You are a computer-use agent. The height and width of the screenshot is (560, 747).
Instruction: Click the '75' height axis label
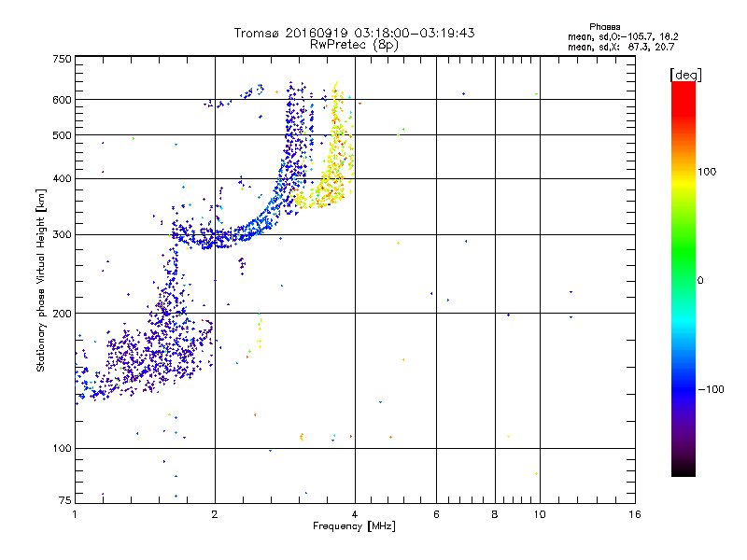[x=65, y=500]
